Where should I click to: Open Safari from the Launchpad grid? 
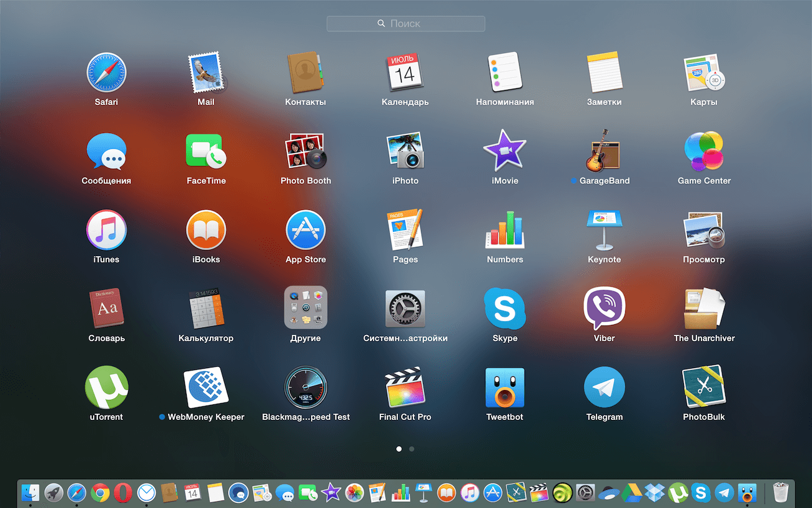coord(106,72)
